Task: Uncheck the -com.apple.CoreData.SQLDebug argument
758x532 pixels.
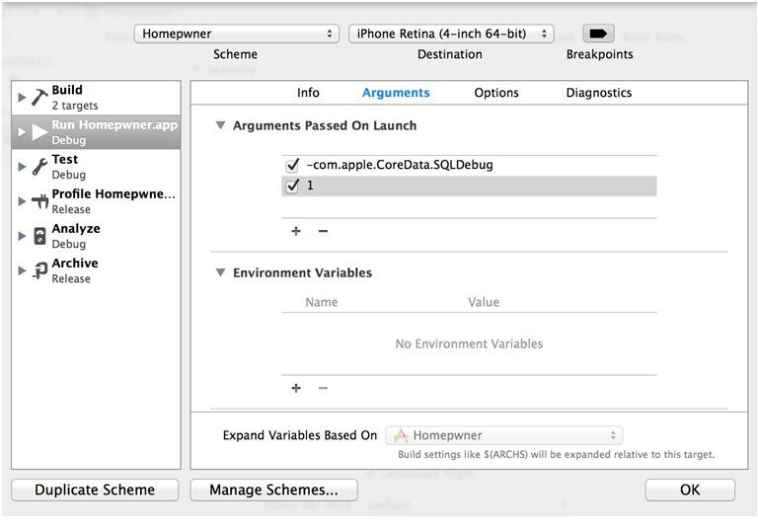Action: point(292,165)
